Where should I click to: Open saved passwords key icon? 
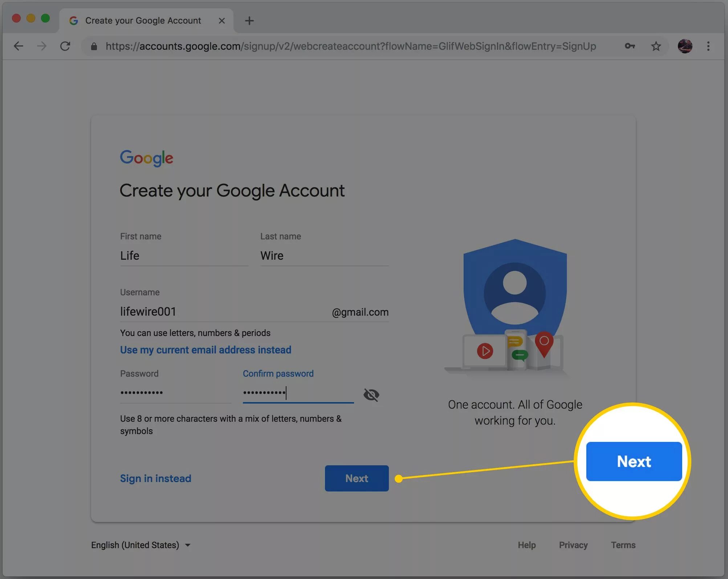pos(630,46)
